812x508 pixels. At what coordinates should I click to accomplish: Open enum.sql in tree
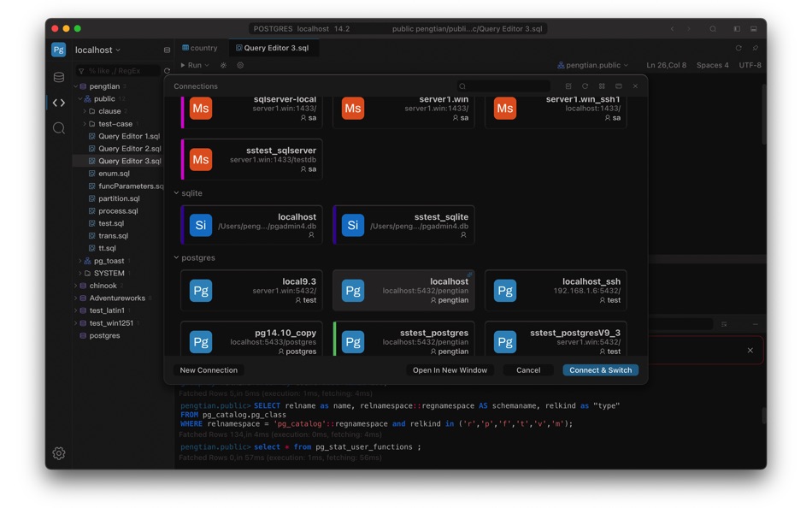(x=114, y=174)
